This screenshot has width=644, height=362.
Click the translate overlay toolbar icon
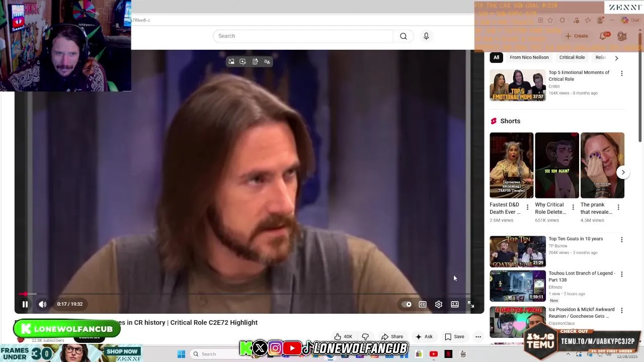(267, 62)
